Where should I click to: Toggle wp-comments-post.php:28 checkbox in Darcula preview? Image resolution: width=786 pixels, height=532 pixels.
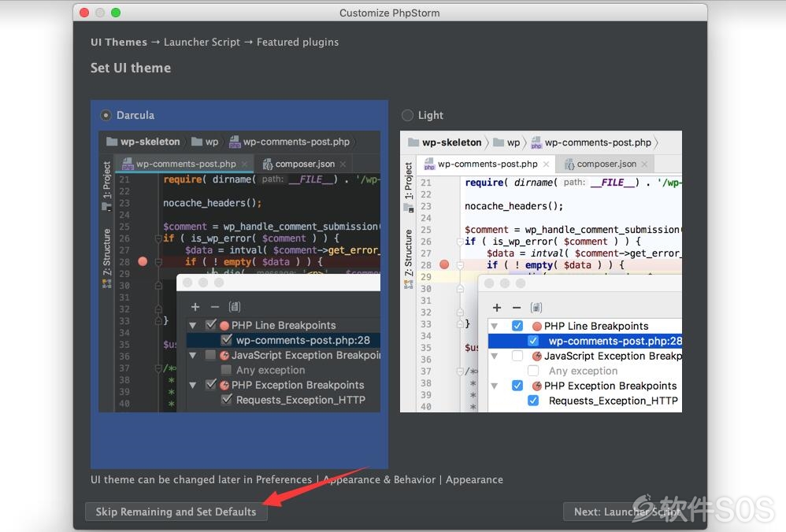click(x=227, y=340)
